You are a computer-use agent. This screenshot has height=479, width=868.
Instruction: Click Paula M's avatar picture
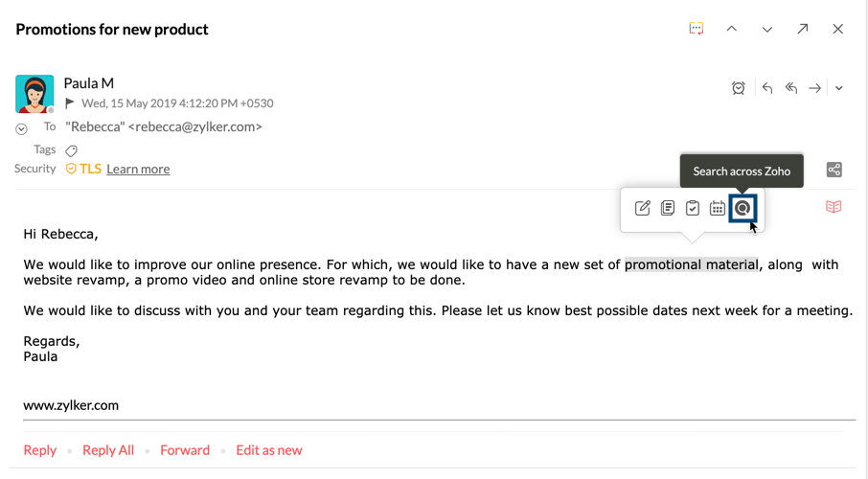coord(34,94)
